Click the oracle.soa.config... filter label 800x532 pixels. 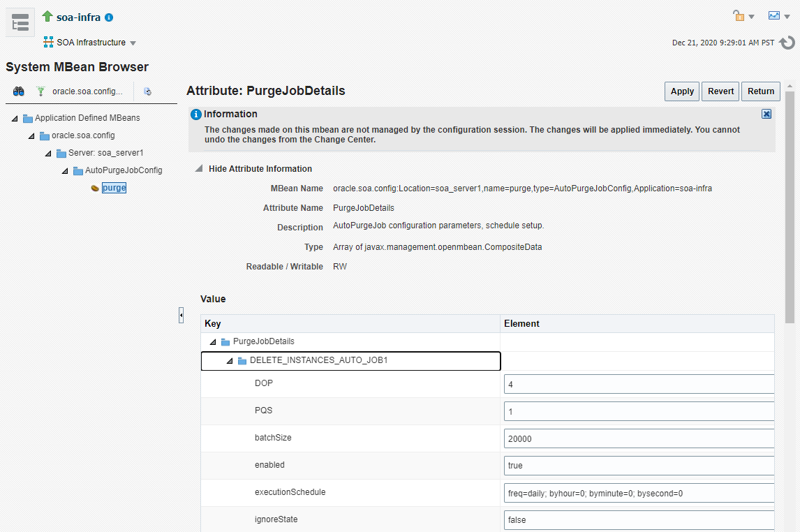click(x=87, y=91)
